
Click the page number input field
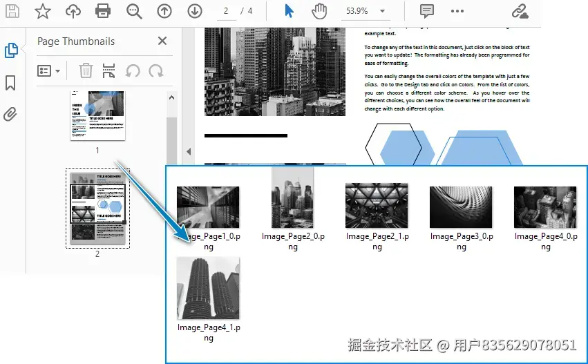click(x=227, y=11)
